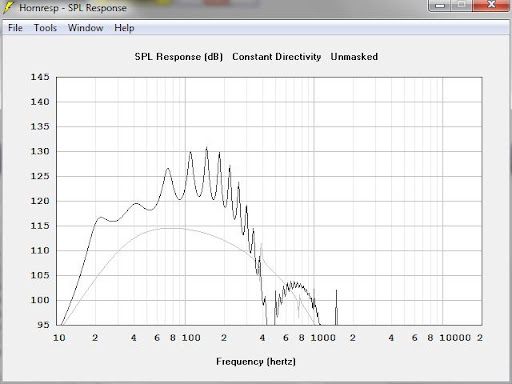Screen dimensions: 512x384
Task: Open the Tools menu
Action: click(x=45, y=28)
